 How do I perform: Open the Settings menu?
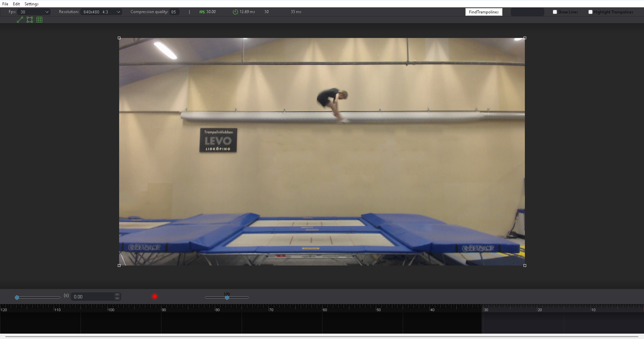(31, 4)
